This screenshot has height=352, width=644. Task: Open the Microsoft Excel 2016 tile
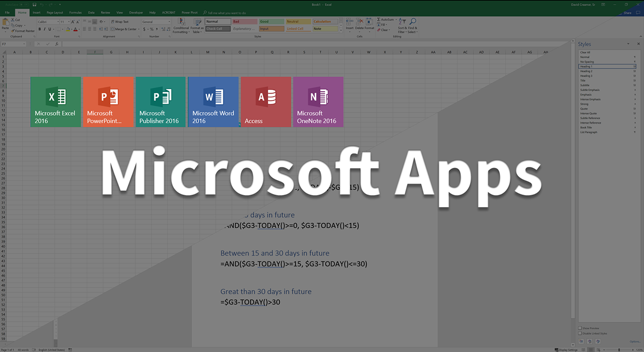pos(55,102)
